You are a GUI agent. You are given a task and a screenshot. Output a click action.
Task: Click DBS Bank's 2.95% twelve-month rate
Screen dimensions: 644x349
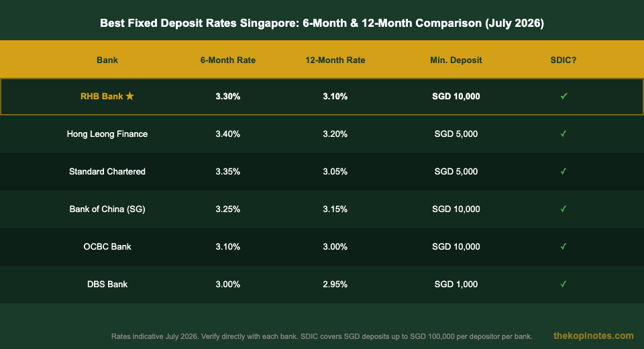[335, 284]
